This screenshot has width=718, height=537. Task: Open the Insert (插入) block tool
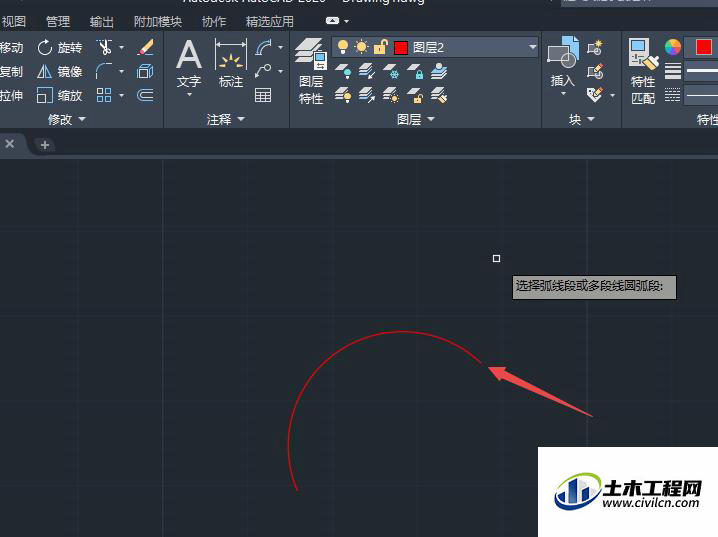563,65
